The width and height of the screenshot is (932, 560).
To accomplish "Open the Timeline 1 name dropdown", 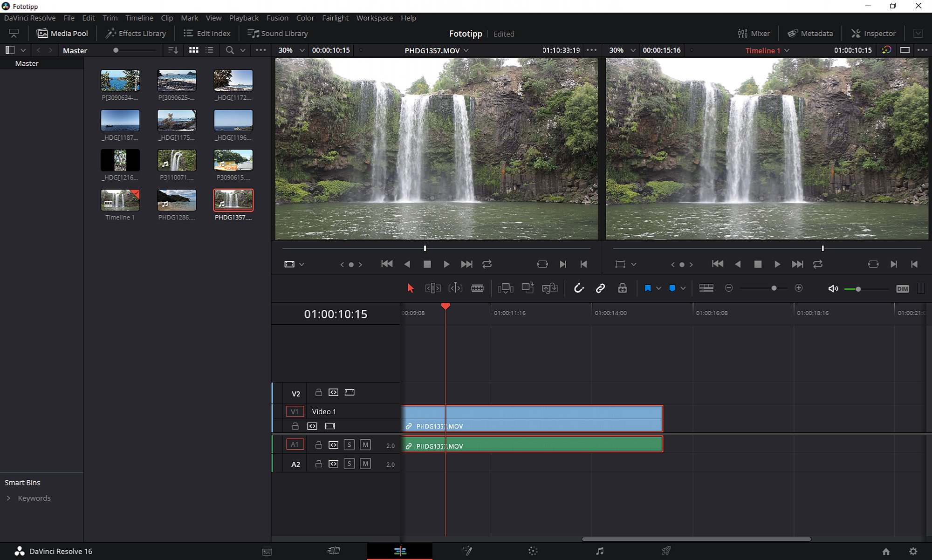I will pos(767,50).
